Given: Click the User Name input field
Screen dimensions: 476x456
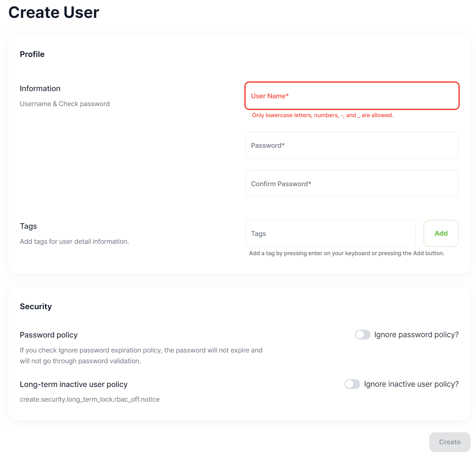Looking at the screenshot, I should click(x=352, y=96).
